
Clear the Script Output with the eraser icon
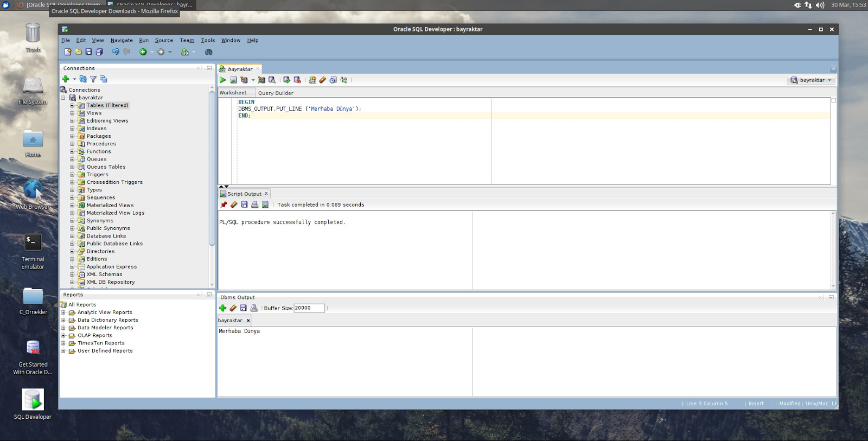(x=234, y=204)
